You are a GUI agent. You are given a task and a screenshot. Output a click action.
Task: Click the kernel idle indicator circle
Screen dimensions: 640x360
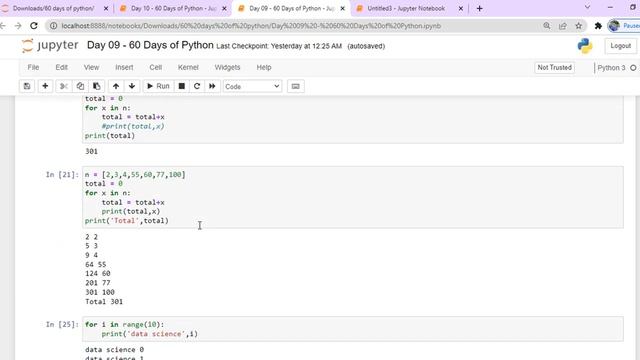[x=633, y=68]
